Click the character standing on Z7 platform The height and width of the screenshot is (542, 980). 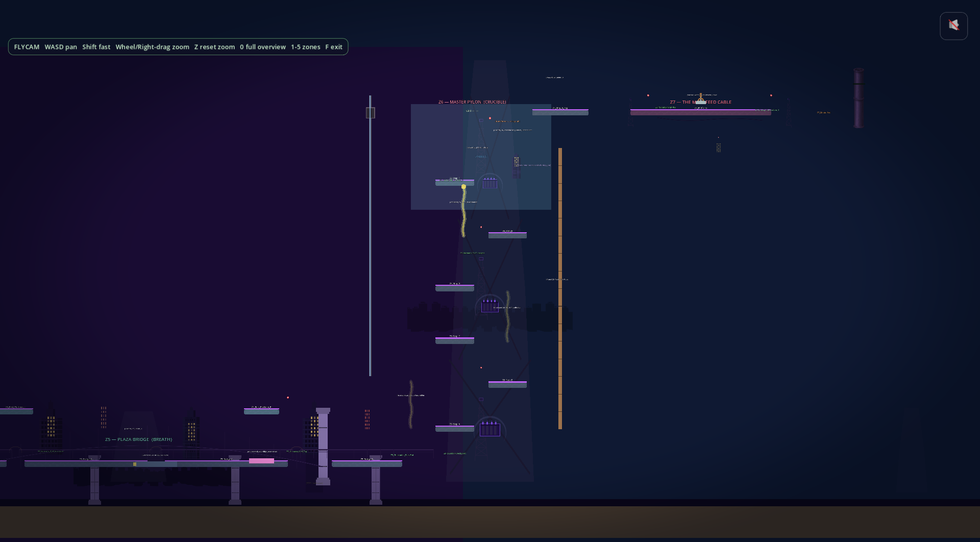pos(701,98)
